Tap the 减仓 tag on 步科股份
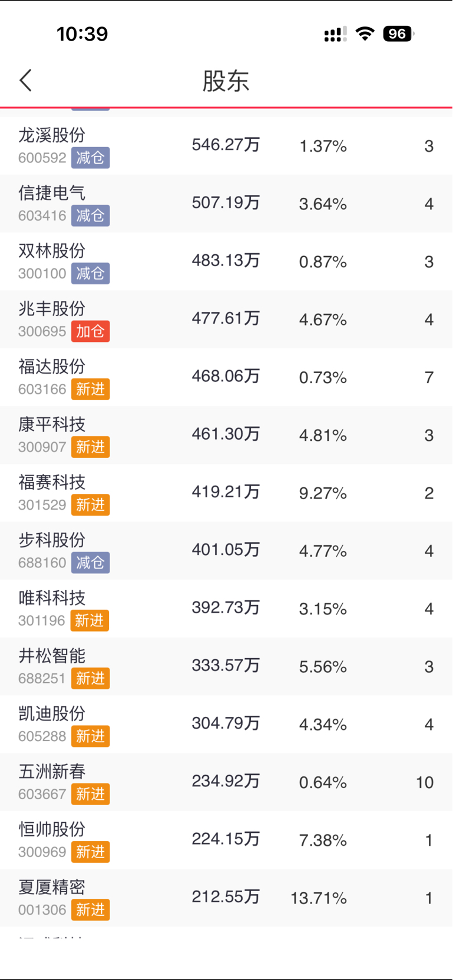This screenshot has width=453, height=980. [90, 563]
